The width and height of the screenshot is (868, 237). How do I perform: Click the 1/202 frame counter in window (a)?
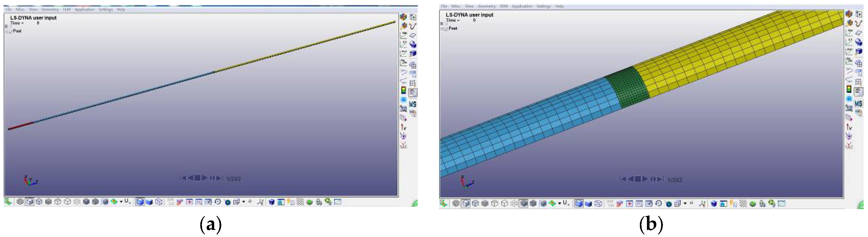coord(233,179)
